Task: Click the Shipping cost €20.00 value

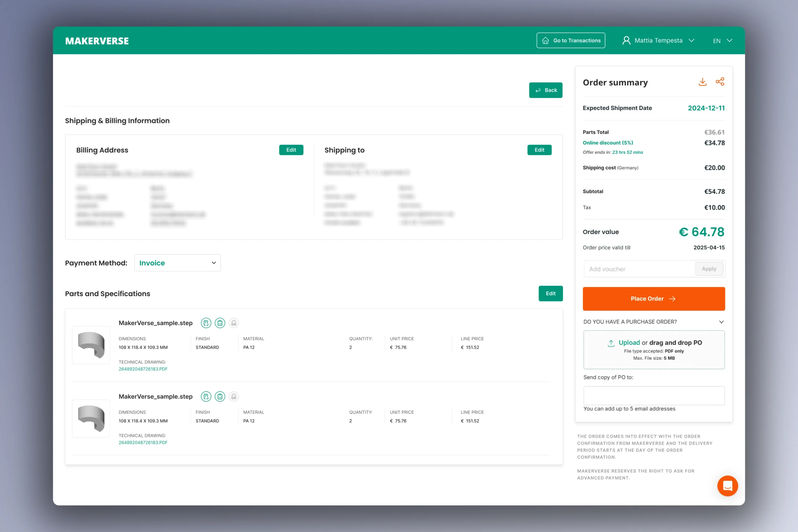Action: point(714,168)
